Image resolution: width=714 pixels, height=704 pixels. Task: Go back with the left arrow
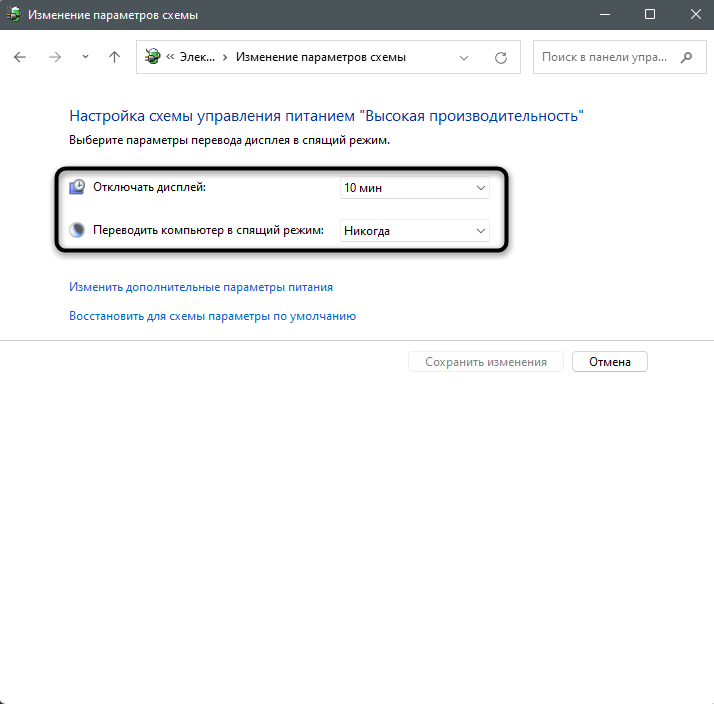20,57
